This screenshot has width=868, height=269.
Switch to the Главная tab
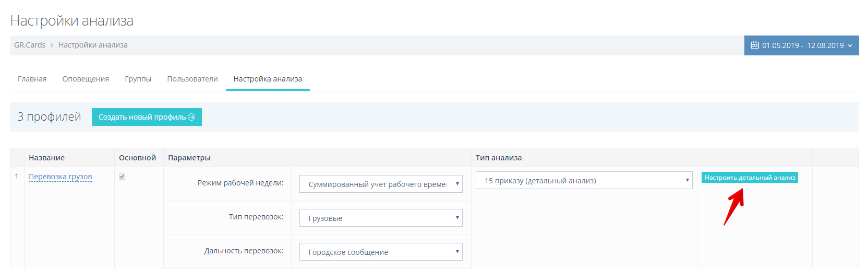point(32,79)
